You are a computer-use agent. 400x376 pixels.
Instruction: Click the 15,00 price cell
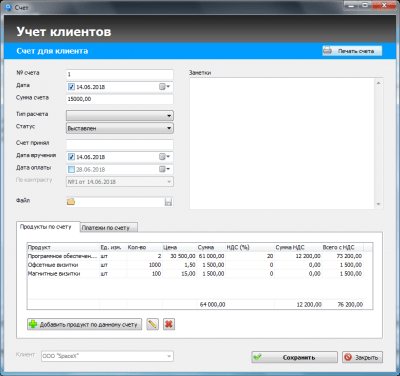click(x=179, y=273)
